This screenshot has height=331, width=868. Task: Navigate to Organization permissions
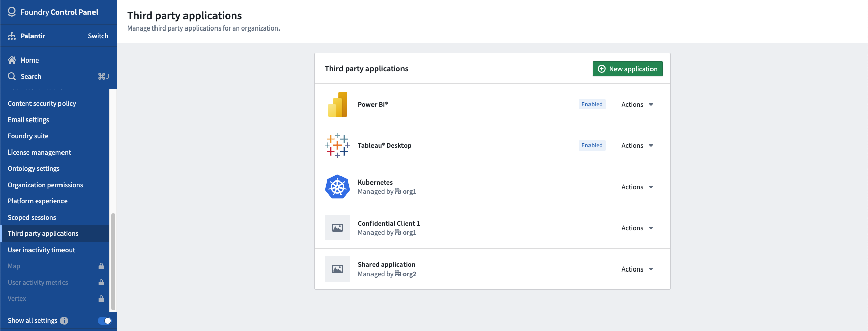(x=54, y=185)
